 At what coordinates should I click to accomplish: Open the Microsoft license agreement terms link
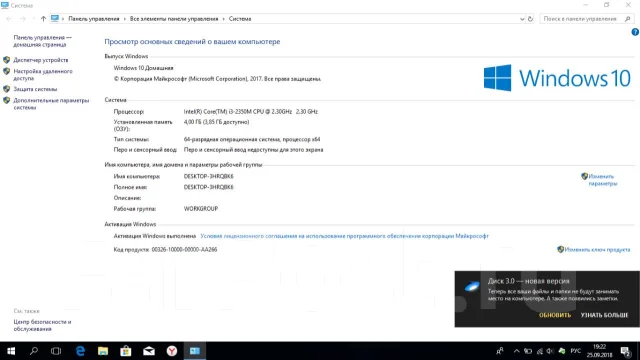[344, 236]
